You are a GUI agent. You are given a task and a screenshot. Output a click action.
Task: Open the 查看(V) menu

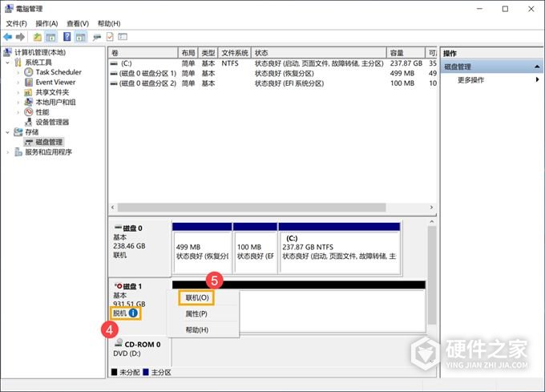(78, 23)
